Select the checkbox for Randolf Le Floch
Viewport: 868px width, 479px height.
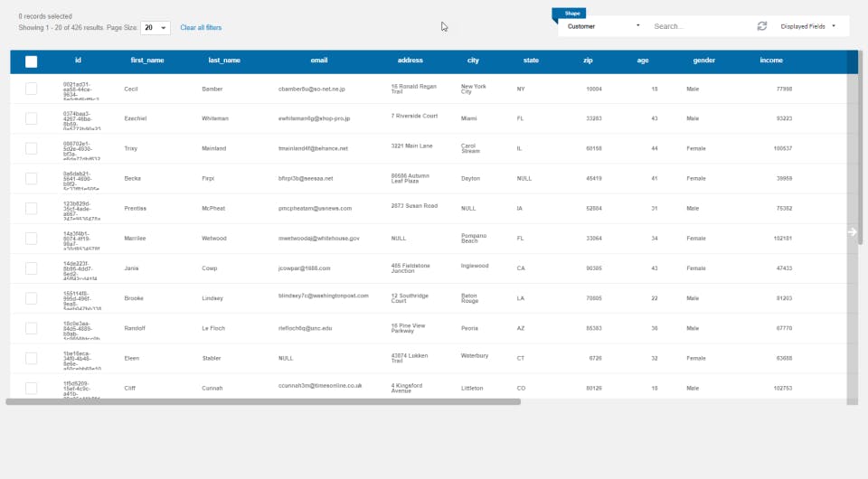pos(31,328)
